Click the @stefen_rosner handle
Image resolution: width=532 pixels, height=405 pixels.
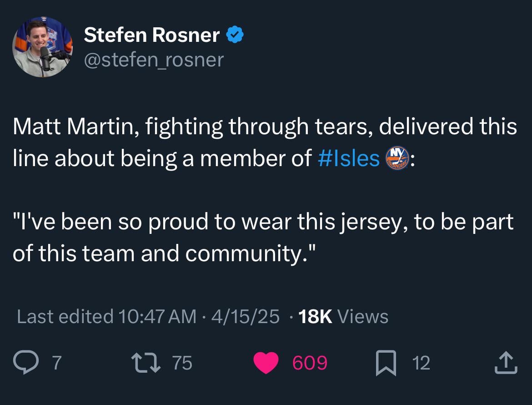tap(153, 59)
